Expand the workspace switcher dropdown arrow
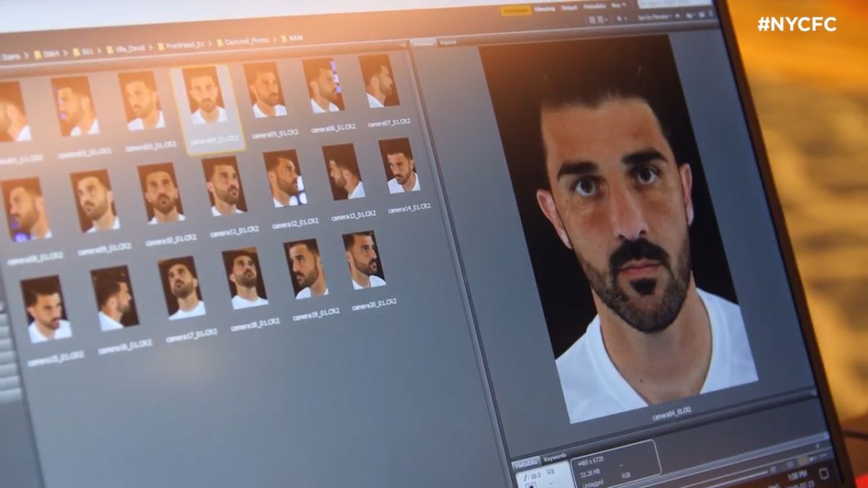This screenshot has width=868, height=488. coord(624,5)
